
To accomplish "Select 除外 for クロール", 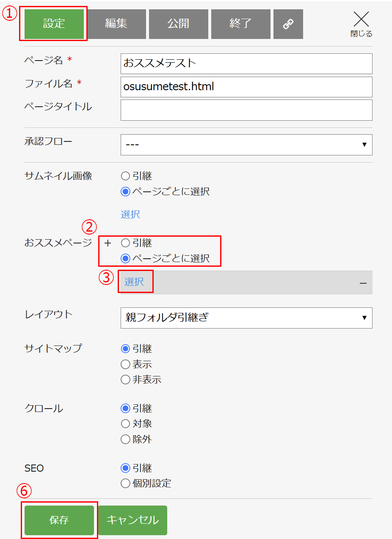I will (125, 439).
